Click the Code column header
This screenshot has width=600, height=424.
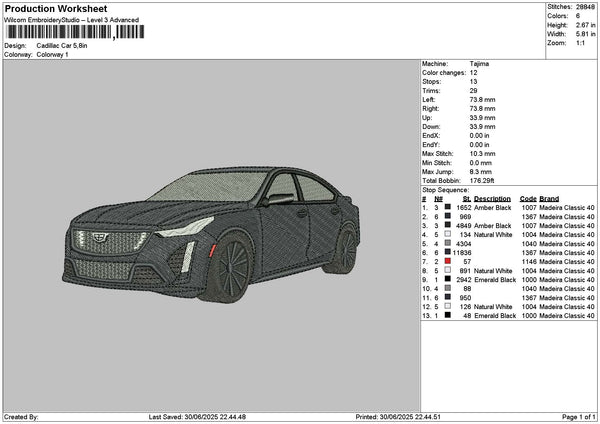(x=528, y=198)
